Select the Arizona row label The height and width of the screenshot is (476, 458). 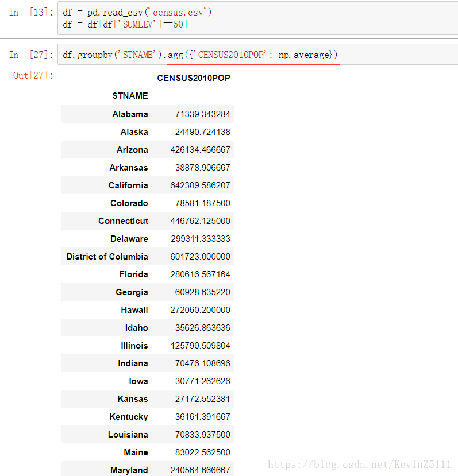[132, 150]
